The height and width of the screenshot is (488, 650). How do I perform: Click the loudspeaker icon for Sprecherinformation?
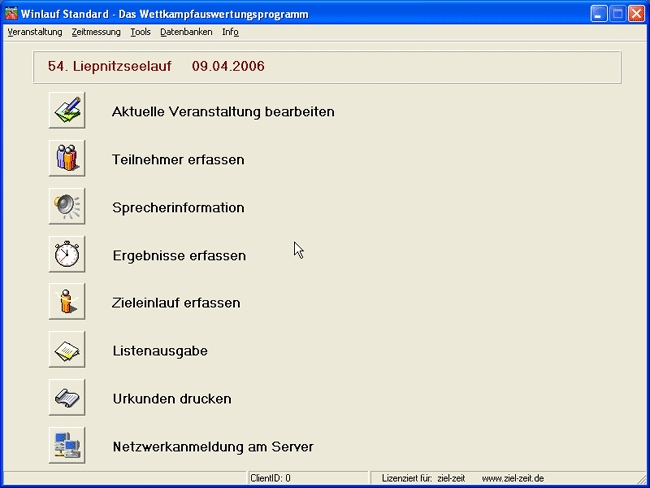click(67, 207)
